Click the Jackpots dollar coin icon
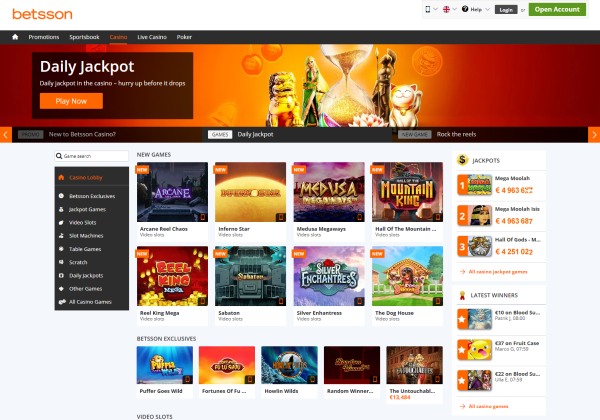 click(463, 160)
